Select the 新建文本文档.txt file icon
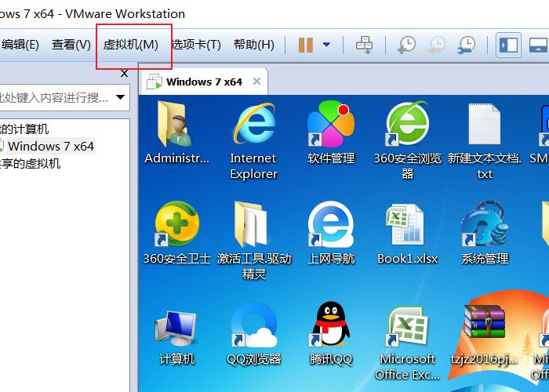This screenshot has height=392, width=549. [485, 140]
